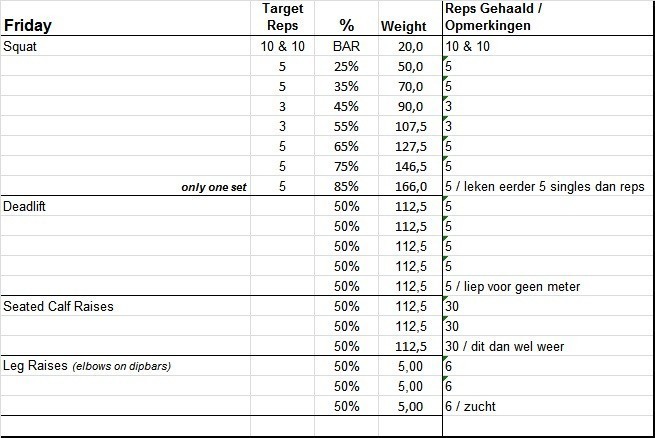Viewport: 655px width, 438px height.
Task: Click the "liep voor geen meter" remark
Action: pos(512,286)
